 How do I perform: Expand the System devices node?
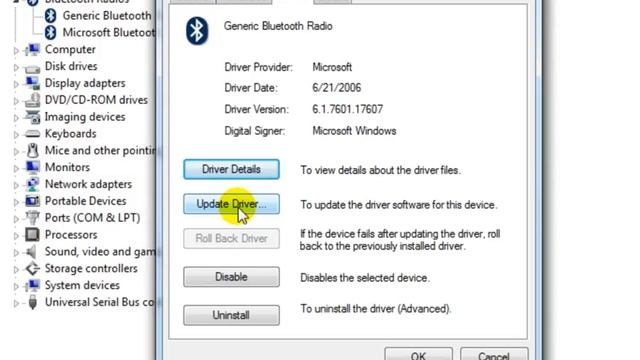(x=16, y=287)
